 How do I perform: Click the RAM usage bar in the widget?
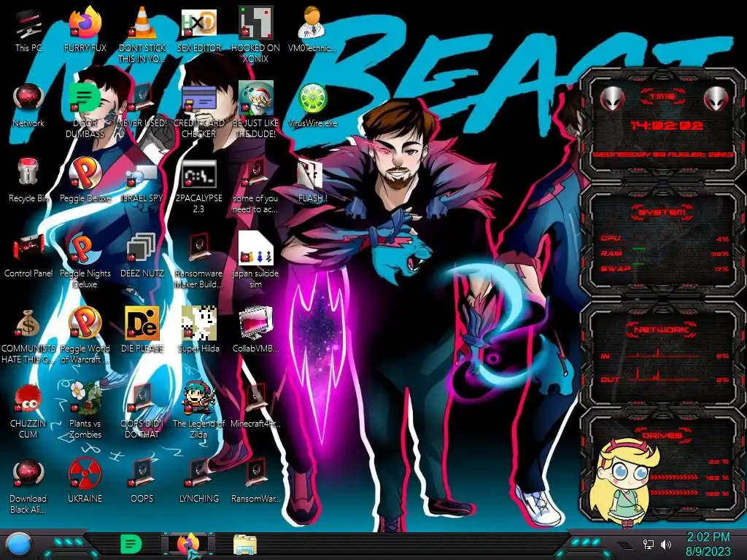(638, 249)
